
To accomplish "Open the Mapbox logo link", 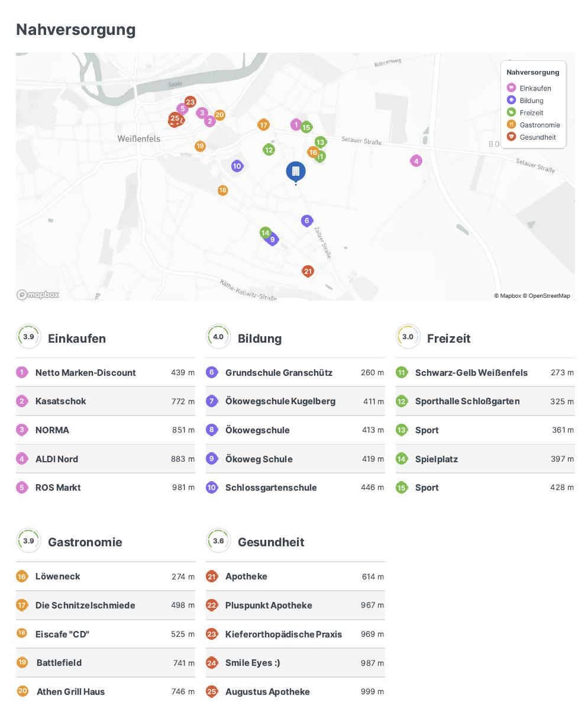I will click(38, 295).
